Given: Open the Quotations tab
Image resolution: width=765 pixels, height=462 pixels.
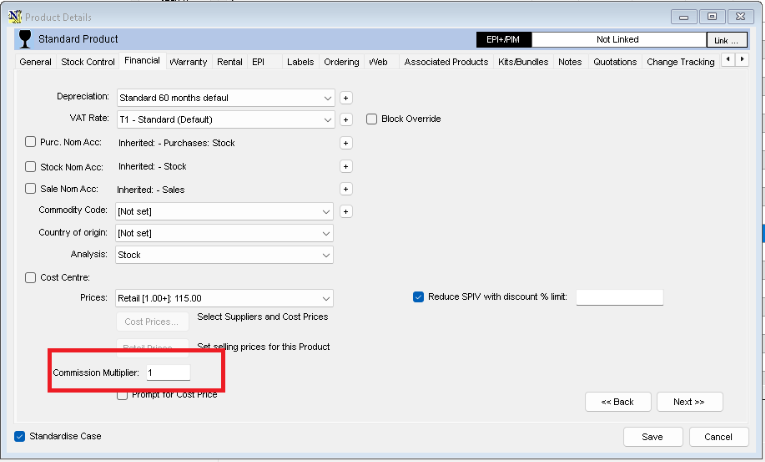Looking at the screenshot, I should point(615,62).
